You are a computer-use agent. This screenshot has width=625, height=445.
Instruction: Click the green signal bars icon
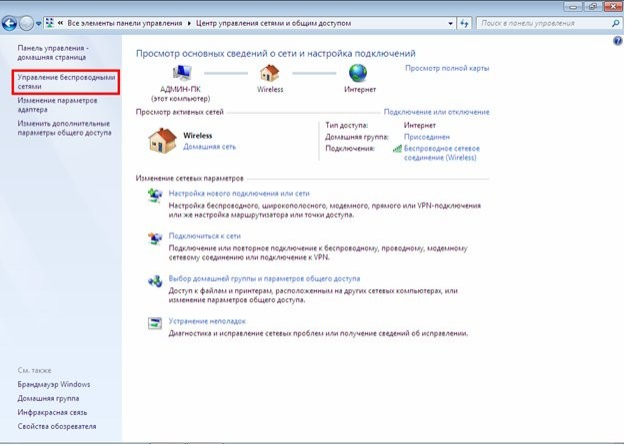[x=397, y=149]
